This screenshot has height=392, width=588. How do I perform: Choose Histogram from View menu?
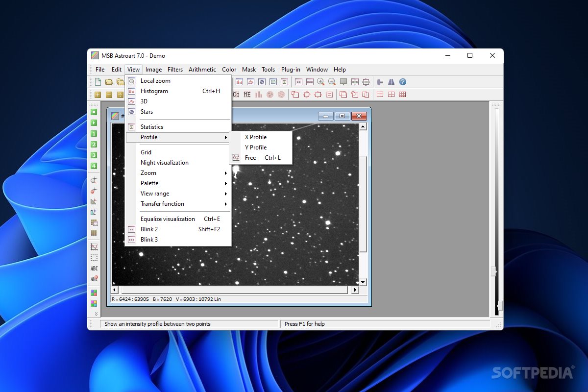tap(178, 91)
